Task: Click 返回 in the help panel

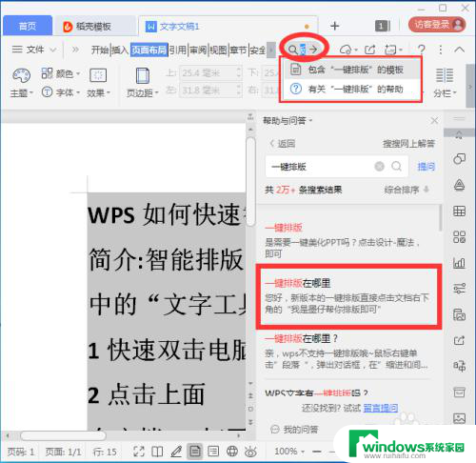Action: tap(283, 144)
